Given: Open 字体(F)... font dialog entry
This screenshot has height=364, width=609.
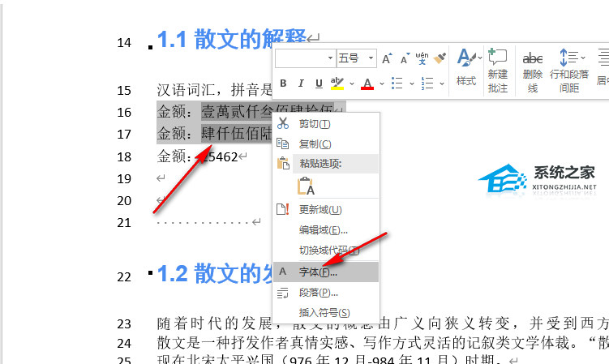Looking at the screenshot, I should (x=326, y=272).
